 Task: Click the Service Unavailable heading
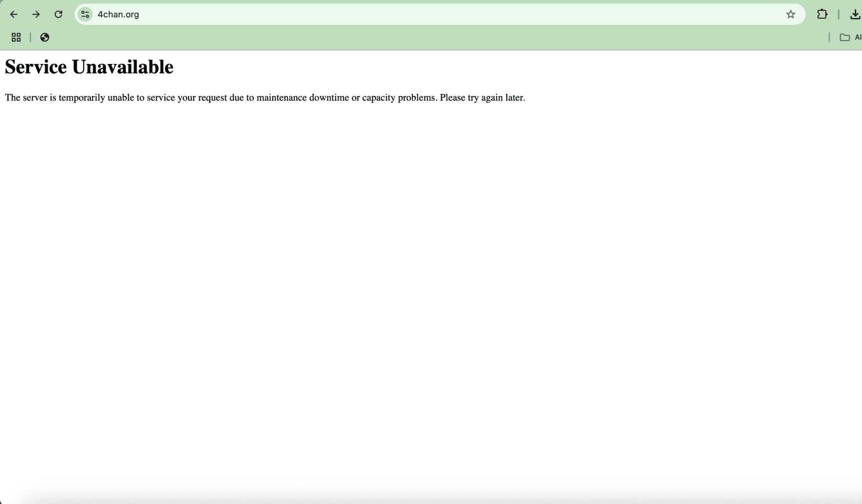point(89,67)
